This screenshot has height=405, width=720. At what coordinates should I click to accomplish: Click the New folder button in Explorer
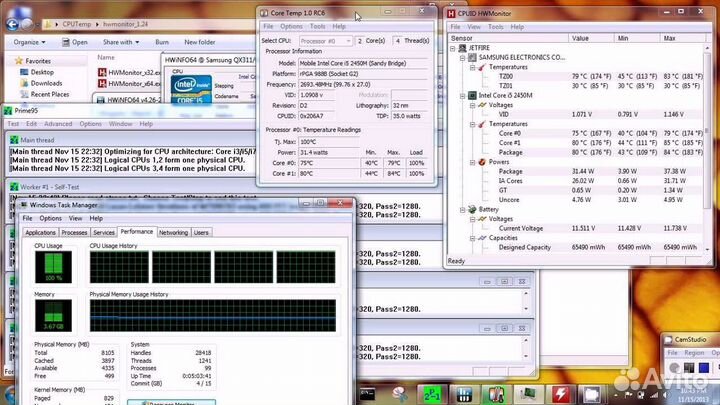pyautogui.click(x=200, y=43)
